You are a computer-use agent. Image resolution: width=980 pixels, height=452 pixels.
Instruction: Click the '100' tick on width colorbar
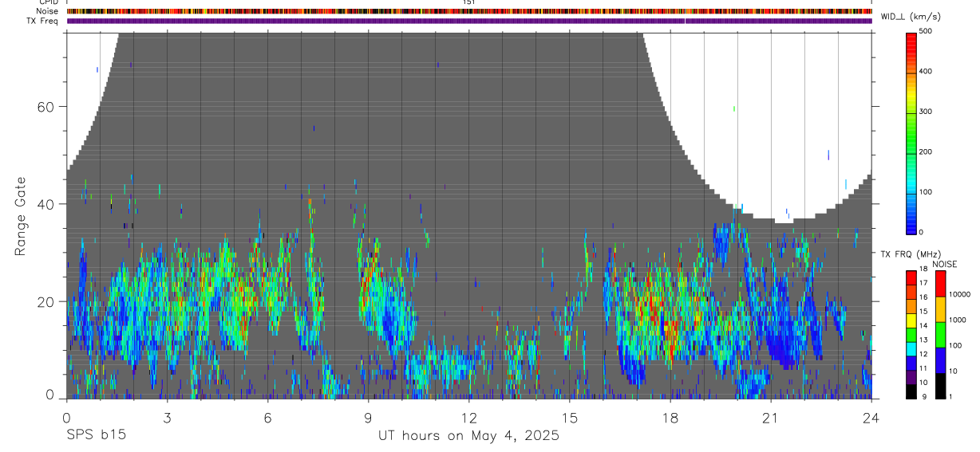pos(927,191)
